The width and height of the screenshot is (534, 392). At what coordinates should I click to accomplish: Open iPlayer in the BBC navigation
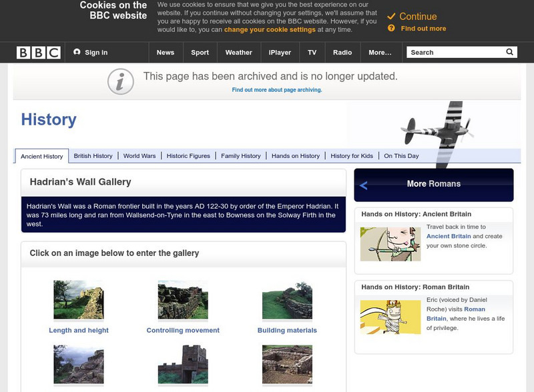point(280,53)
